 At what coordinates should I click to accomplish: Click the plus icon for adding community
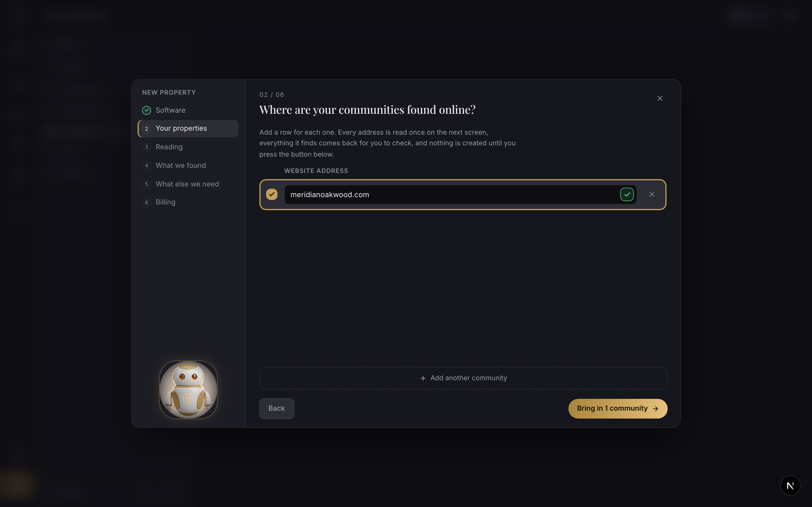423,378
